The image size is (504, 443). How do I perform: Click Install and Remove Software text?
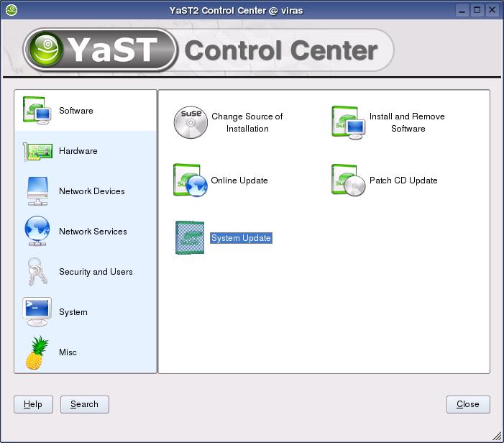click(x=407, y=122)
